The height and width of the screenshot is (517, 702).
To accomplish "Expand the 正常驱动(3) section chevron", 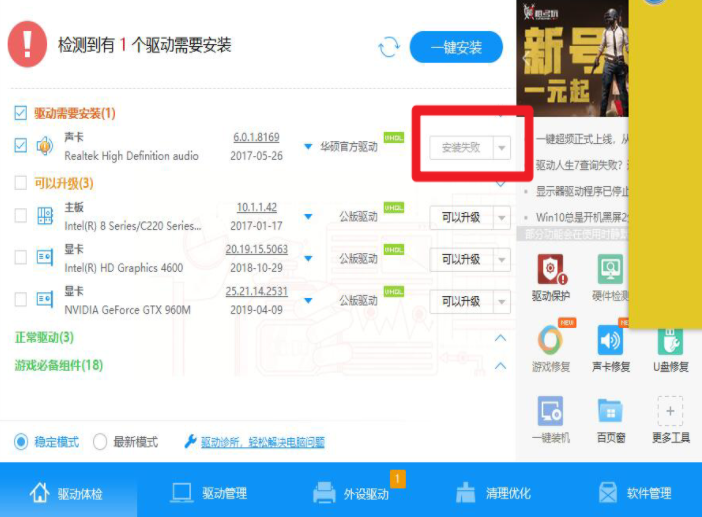I will (501, 338).
